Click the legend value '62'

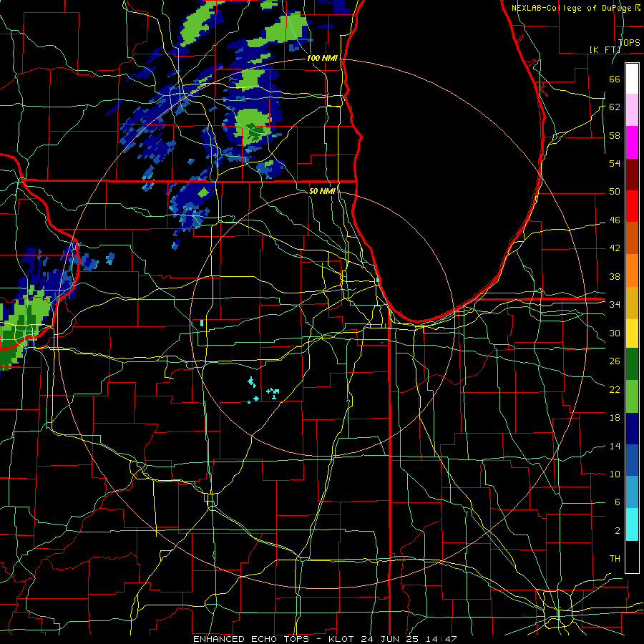[615, 107]
